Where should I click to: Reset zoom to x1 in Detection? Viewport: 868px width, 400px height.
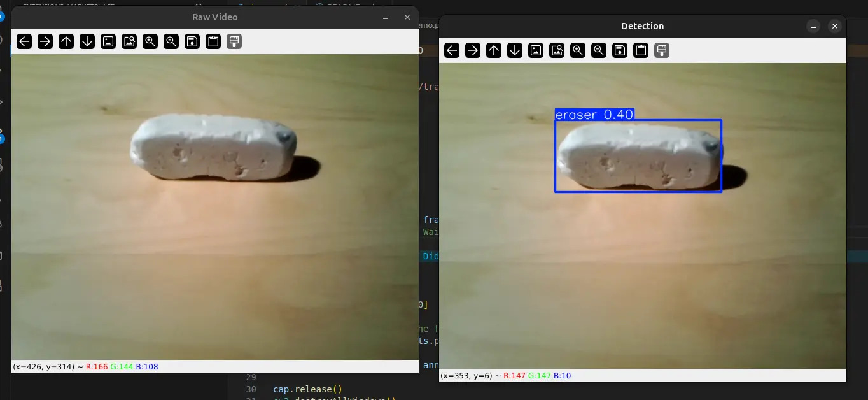(536, 50)
